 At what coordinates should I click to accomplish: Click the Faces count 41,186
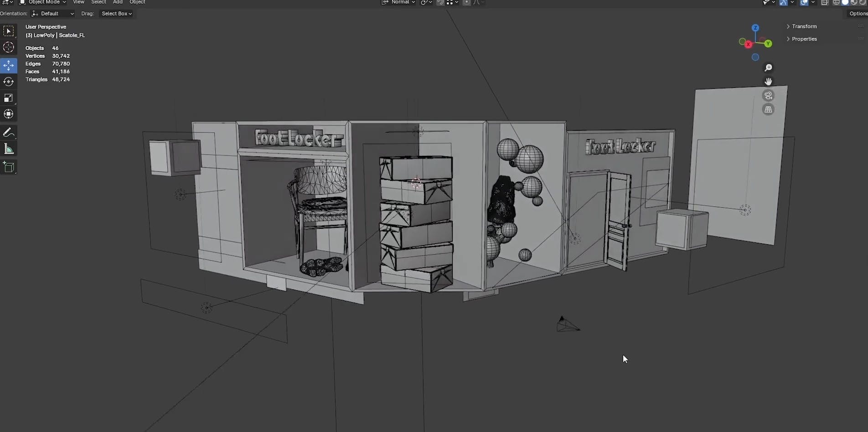(61, 72)
